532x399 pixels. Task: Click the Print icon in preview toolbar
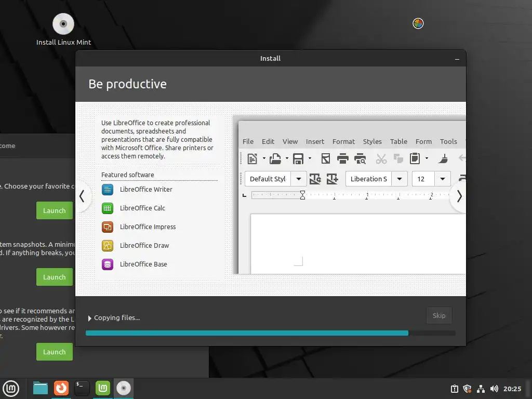(343, 158)
